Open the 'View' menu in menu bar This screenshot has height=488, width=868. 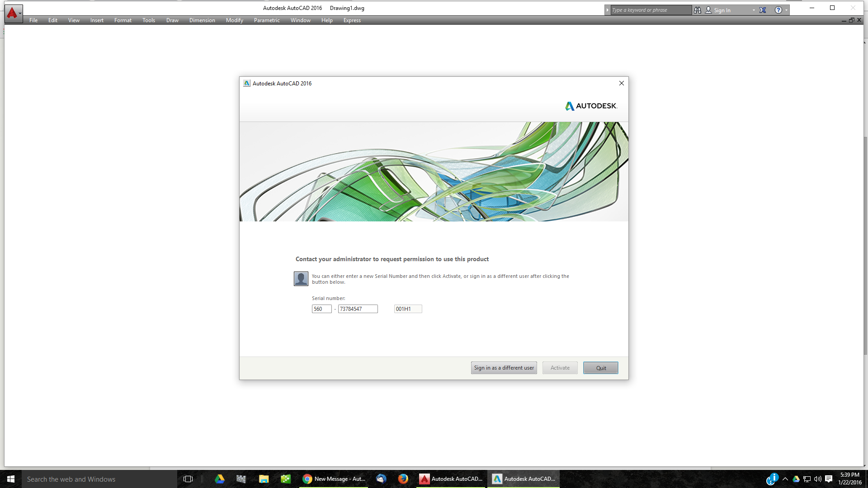click(x=73, y=20)
